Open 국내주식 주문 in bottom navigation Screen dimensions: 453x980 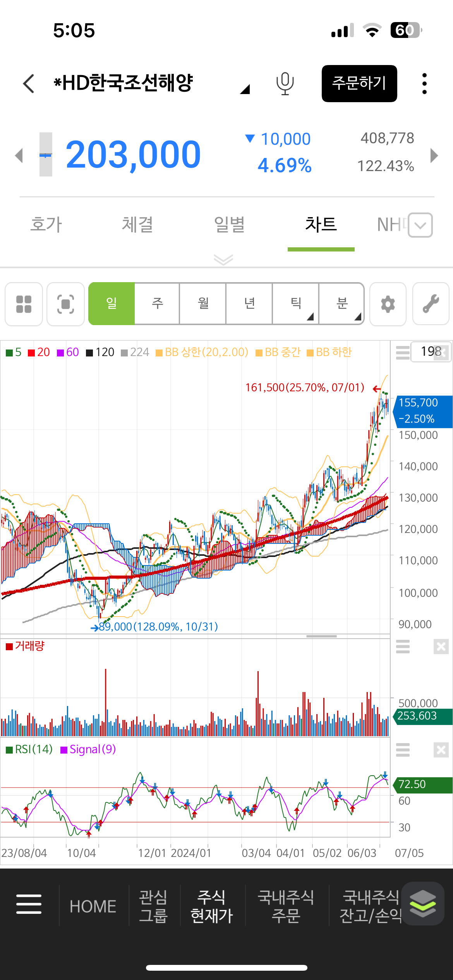[286, 906]
